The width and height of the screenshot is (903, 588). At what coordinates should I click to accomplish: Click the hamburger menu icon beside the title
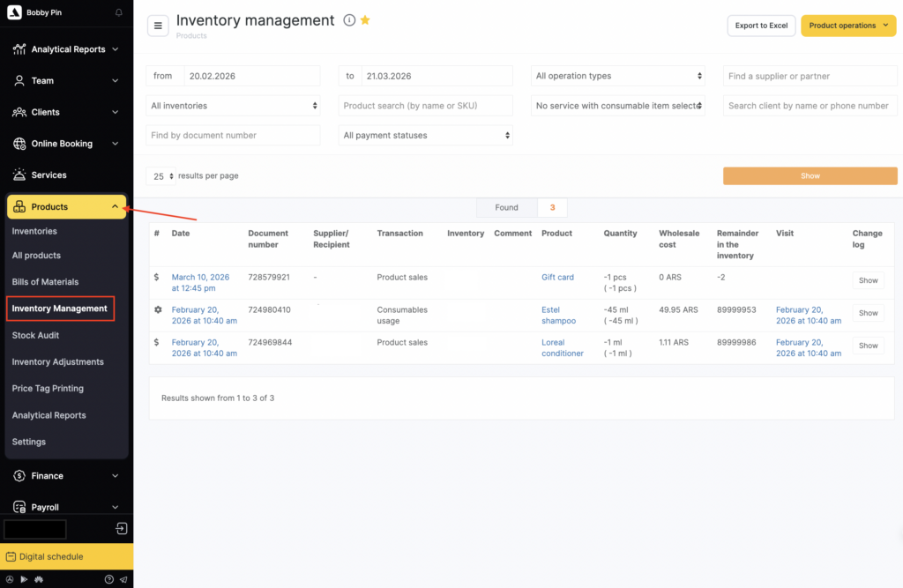(x=158, y=26)
